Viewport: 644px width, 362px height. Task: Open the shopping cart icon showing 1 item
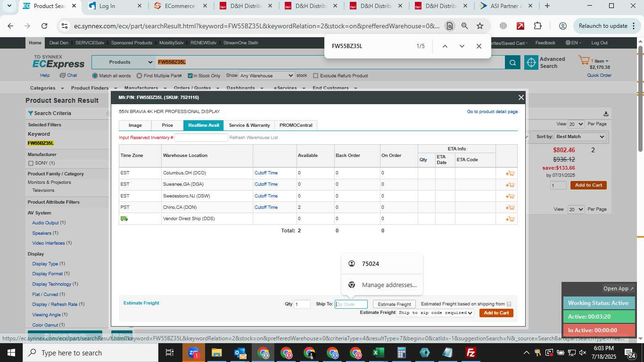click(x=584, y=61)
